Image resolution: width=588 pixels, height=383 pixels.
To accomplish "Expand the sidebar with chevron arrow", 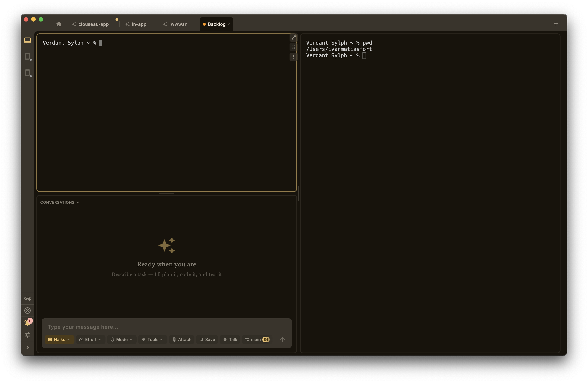I will pos(28,347).
